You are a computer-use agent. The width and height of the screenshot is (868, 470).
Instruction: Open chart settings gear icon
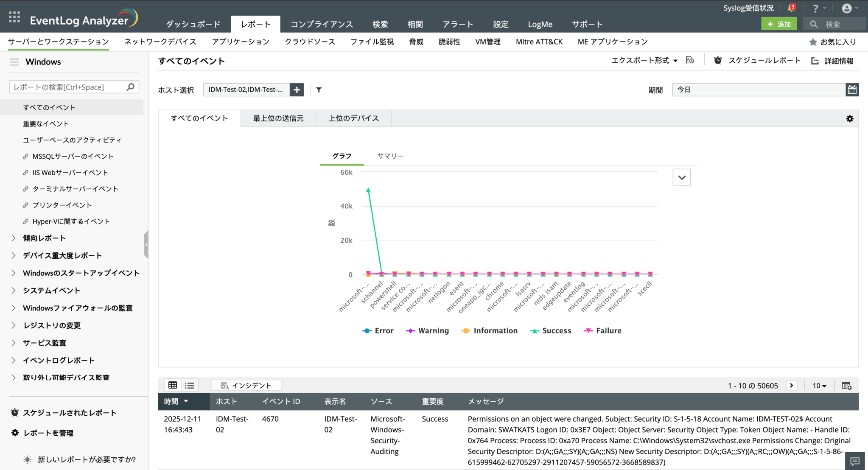tap(850, 119)
